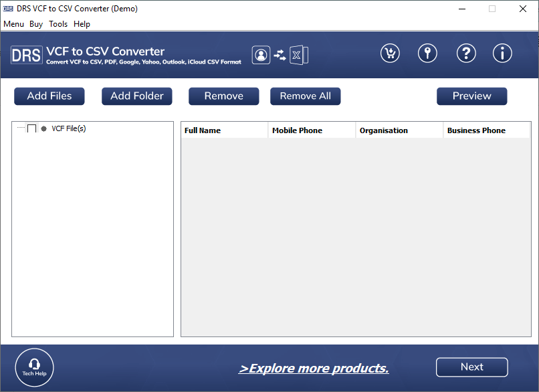Open the Help menu

point(82,24)
